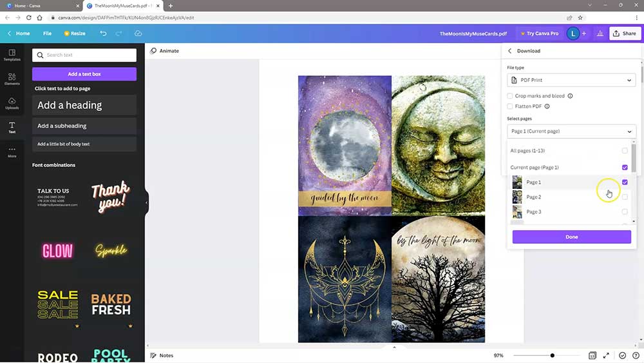Click in the Search text field
The height and width of the screenshot is (363, 644).
pyautogui.click(x=84, y=55)
